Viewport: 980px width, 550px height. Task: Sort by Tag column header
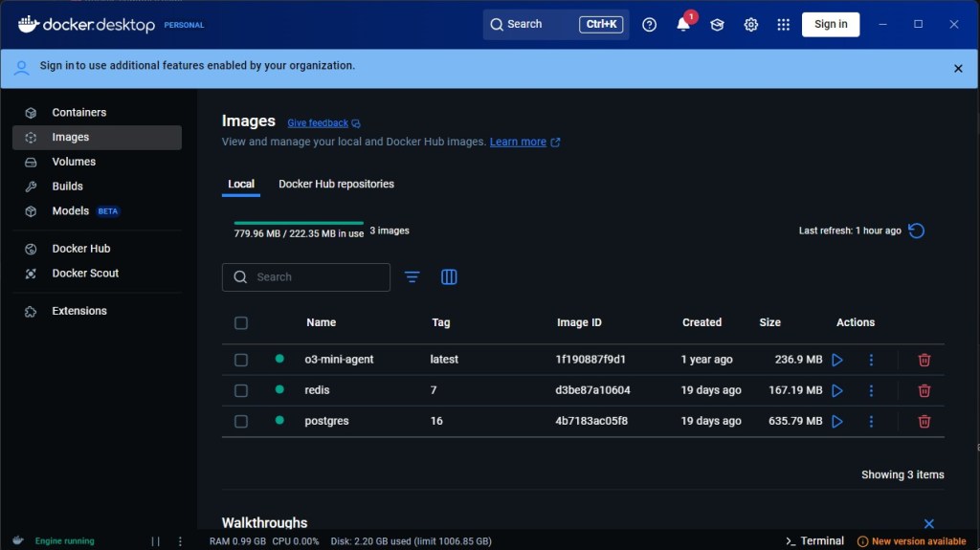click(x=440, y=322)
